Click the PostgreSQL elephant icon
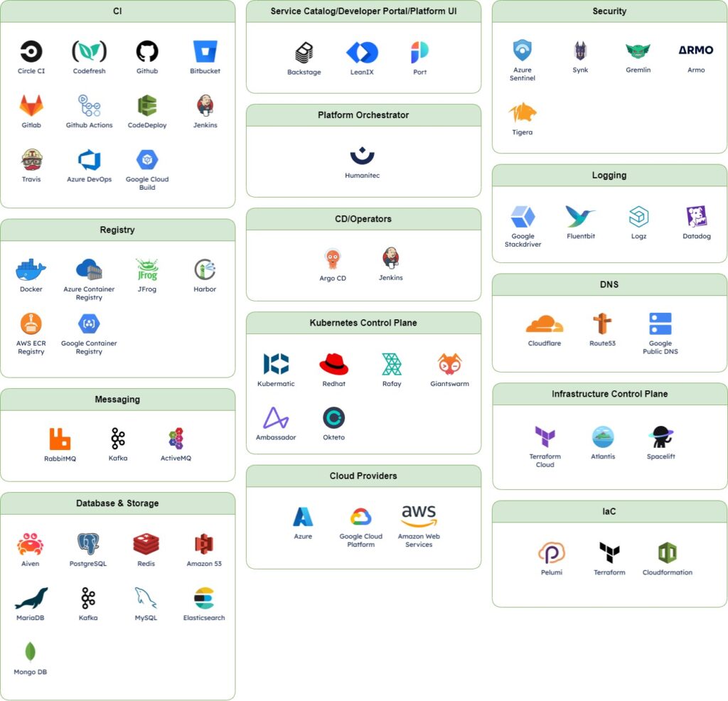This screenshot has height=701, width=728. click(x=88, y=544)
